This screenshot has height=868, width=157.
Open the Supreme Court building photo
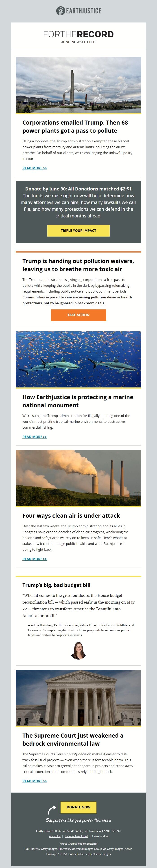[x=78, y=698]
